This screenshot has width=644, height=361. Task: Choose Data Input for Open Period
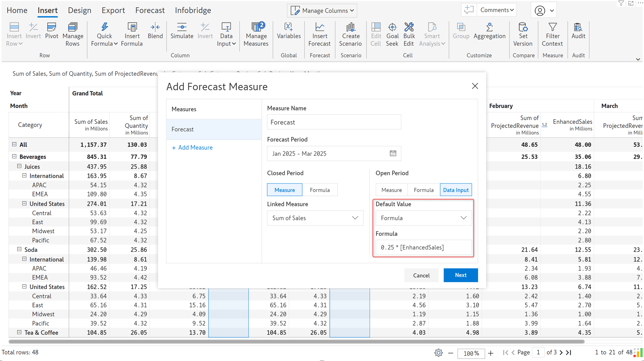tap(456, 190)
